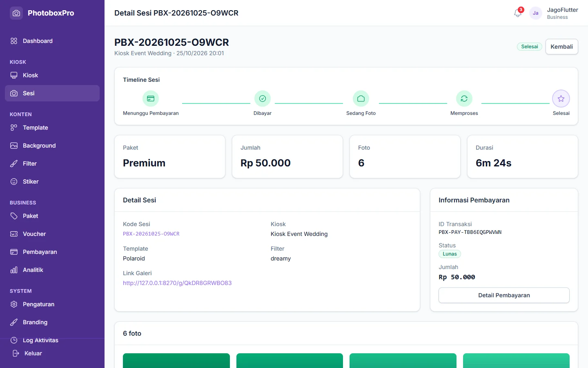Viewport: 588px width, 368px height.
Task: Click the JagoFlutter account name
Action: tap(562, 10)
